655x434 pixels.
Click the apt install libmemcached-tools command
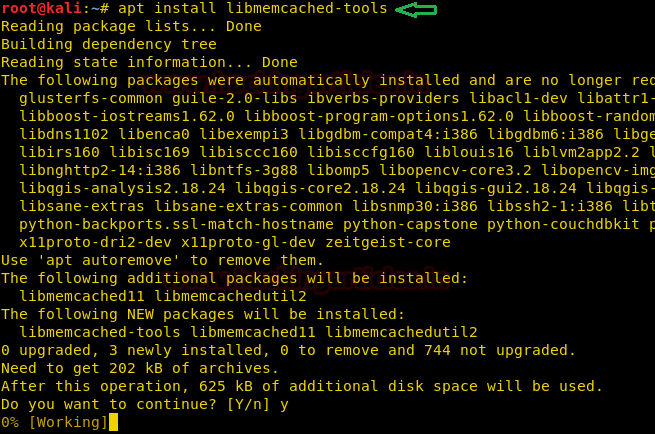(x=252, y=10)
